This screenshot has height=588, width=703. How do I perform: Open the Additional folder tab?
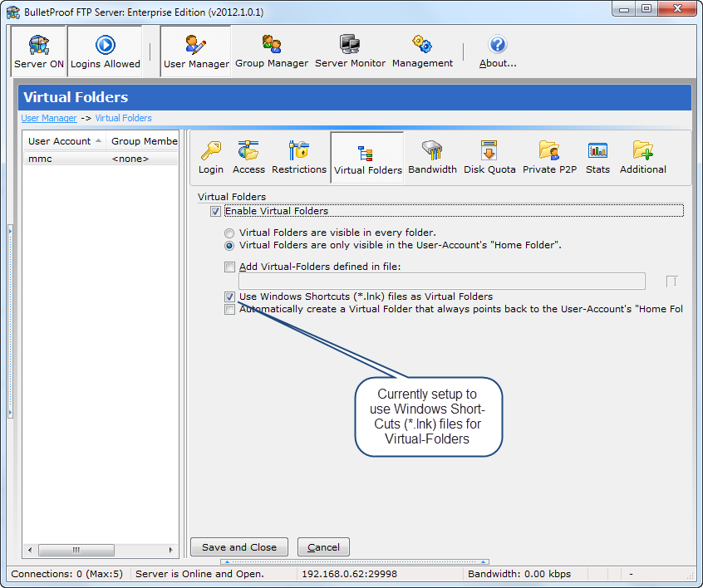643,157
